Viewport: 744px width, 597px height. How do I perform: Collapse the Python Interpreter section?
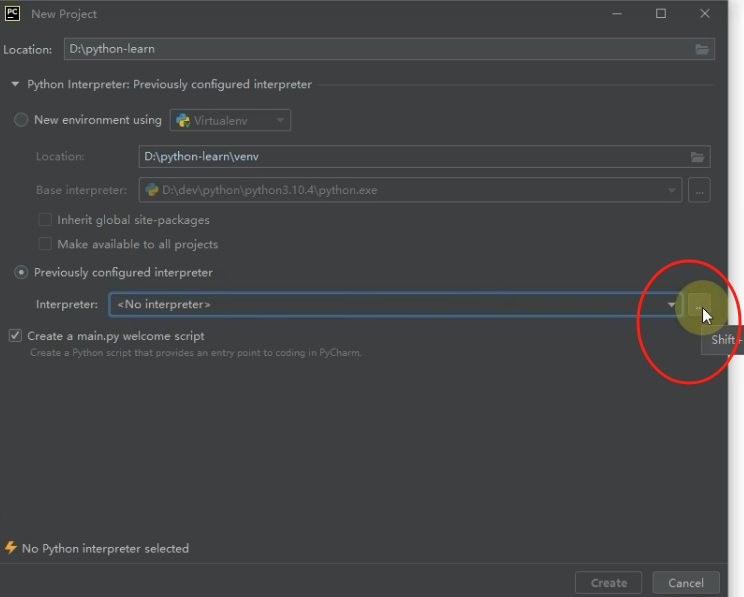pyautogui.click(x=15, y=84)
